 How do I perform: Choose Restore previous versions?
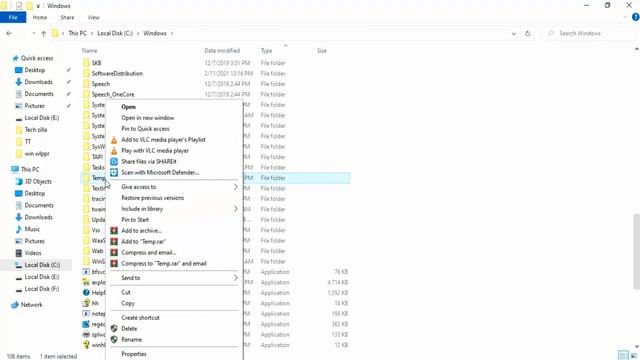tap(153, 198)
